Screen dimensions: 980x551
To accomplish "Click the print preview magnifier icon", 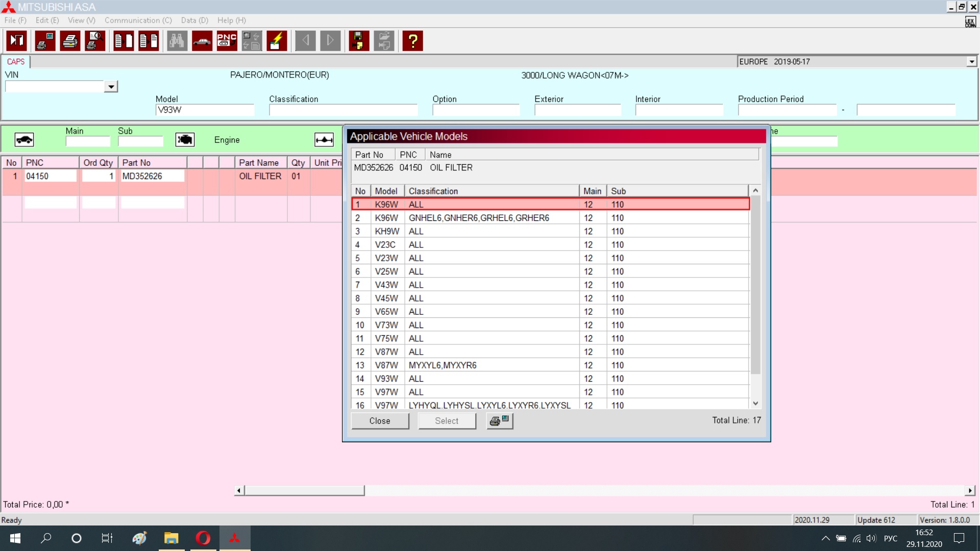I will [95, 41].
